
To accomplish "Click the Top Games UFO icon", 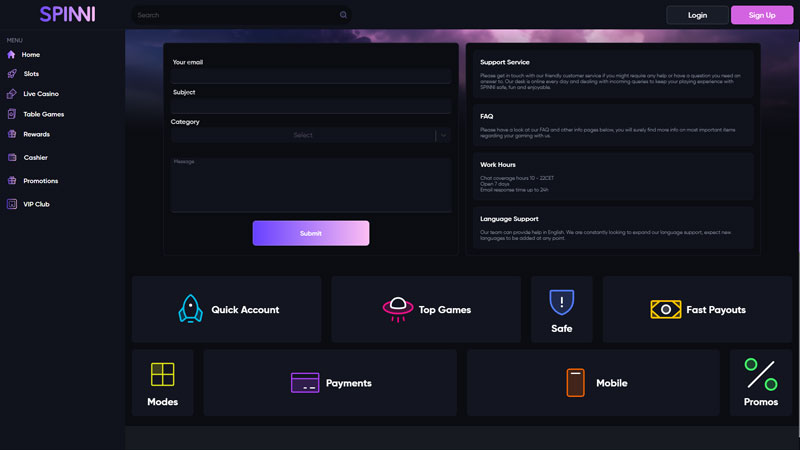I will [x=398, y=309].
